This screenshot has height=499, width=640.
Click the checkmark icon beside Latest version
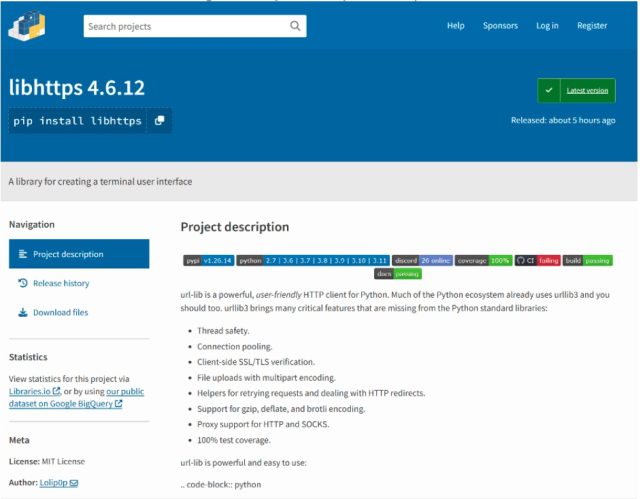click(x=549, y=91)
